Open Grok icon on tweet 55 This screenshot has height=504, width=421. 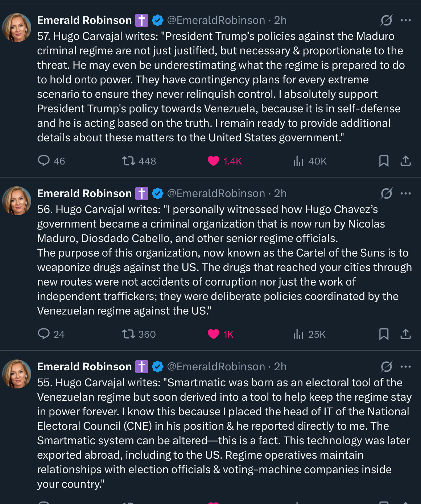(386, 367)
